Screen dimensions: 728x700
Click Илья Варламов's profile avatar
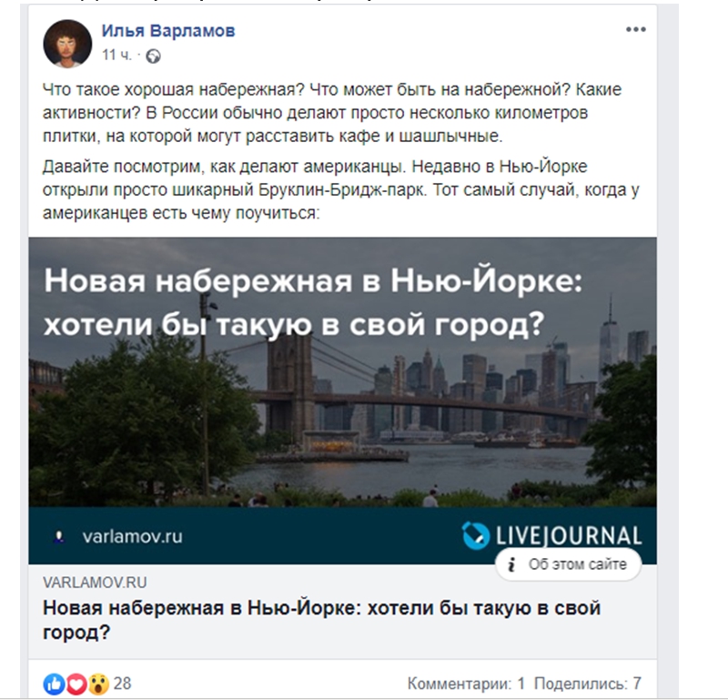pyautogui.click(x=67, y=44)
